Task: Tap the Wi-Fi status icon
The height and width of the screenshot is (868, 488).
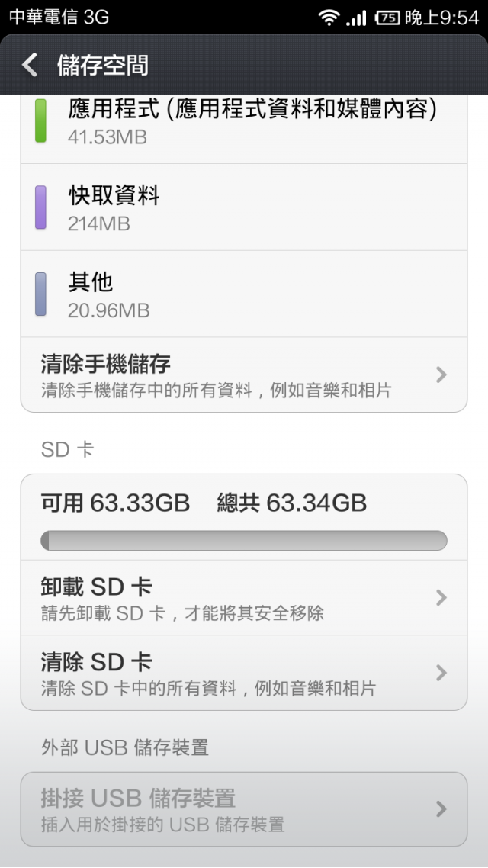Action: pos(329,18)
